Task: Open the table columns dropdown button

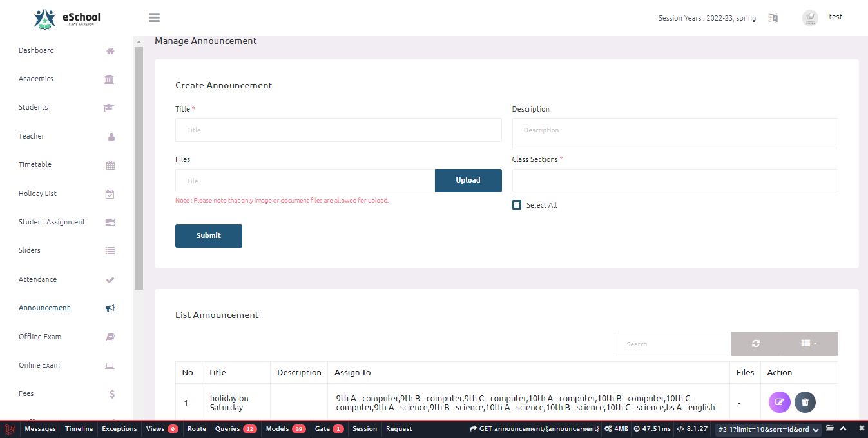Action: [x=809, y=344]
